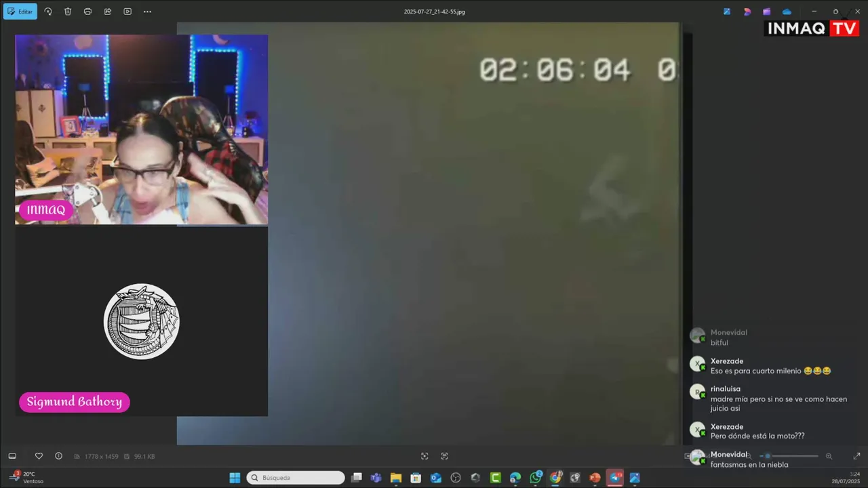Share the photo via the share icon

pos(108,12)
